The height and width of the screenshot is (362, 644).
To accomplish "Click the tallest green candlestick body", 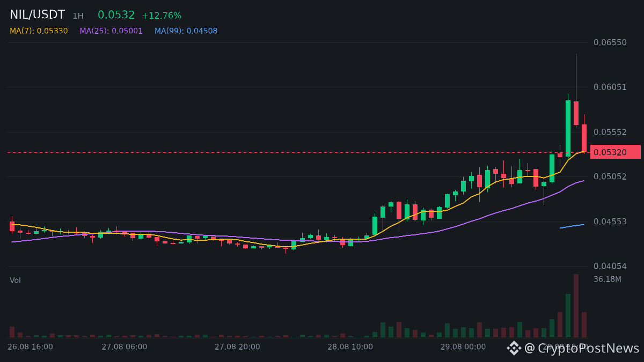I will (568, 128).
